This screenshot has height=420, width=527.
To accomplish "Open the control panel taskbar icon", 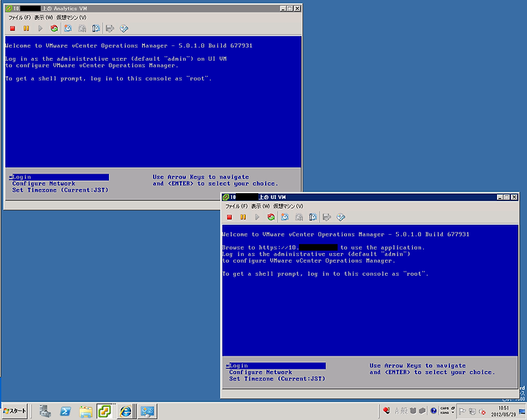I will click(x=147, y=411).
